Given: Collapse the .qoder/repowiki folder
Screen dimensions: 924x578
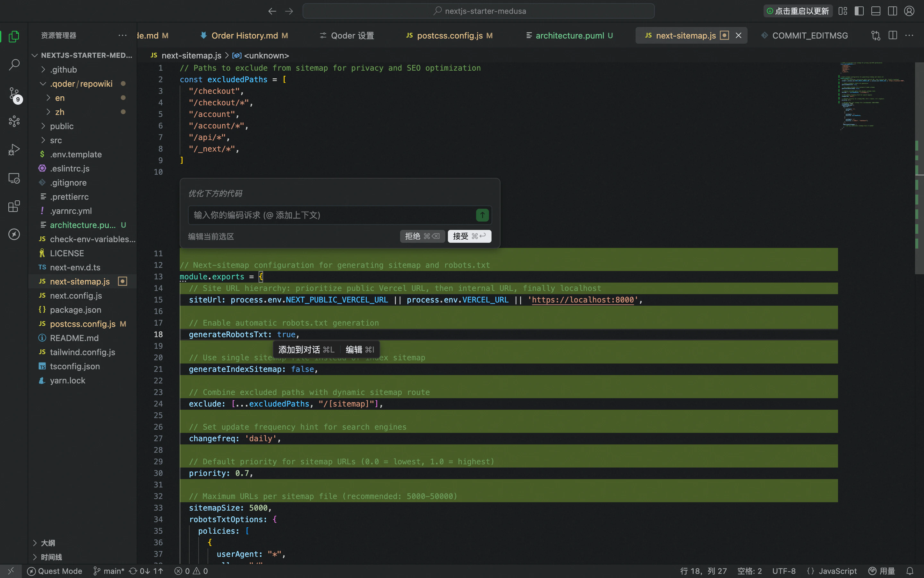Looking at the screenshot, I should point(82,84).
